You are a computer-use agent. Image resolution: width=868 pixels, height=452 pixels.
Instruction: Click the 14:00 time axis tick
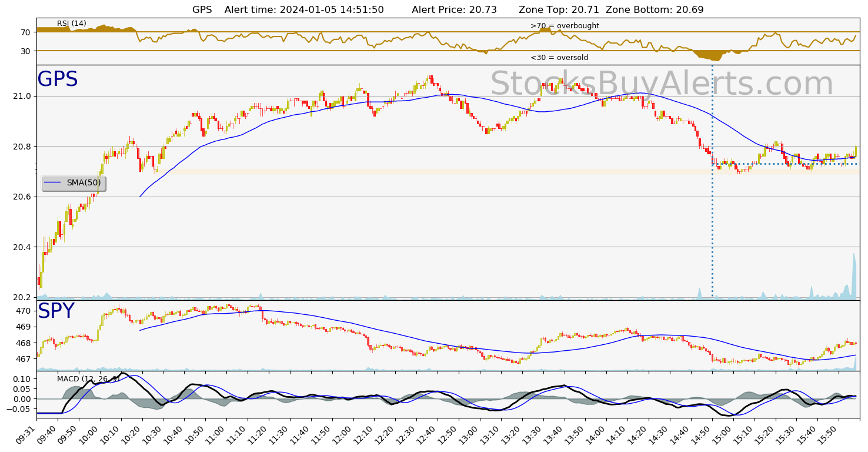[x=596, y=436]
